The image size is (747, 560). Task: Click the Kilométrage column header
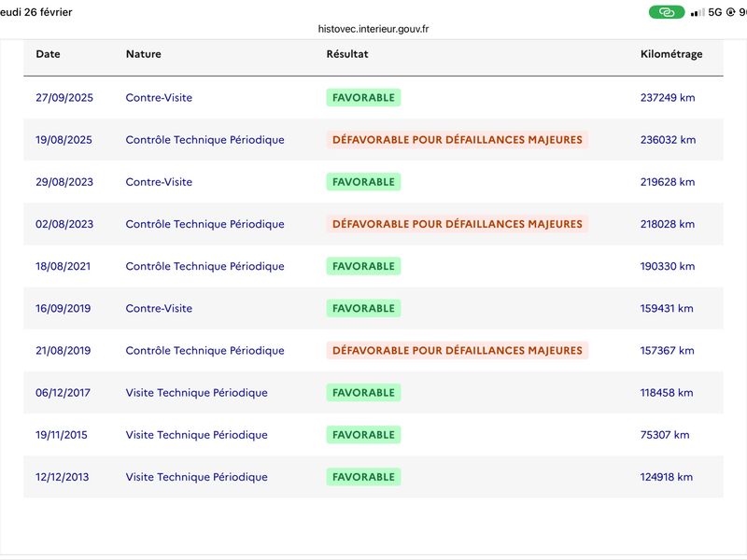tap(671, 54)
